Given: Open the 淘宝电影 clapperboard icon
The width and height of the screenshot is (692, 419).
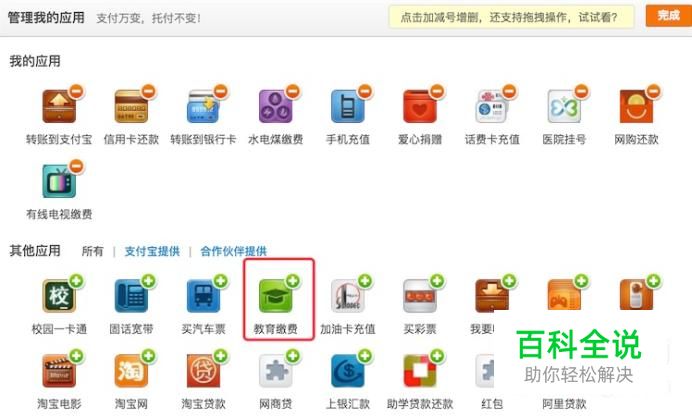Looking at the screenshot, I should (59, 371).
